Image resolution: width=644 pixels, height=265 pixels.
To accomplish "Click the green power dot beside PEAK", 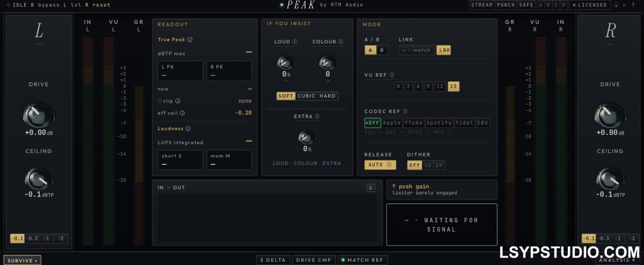I will click(x=282, y=5).
